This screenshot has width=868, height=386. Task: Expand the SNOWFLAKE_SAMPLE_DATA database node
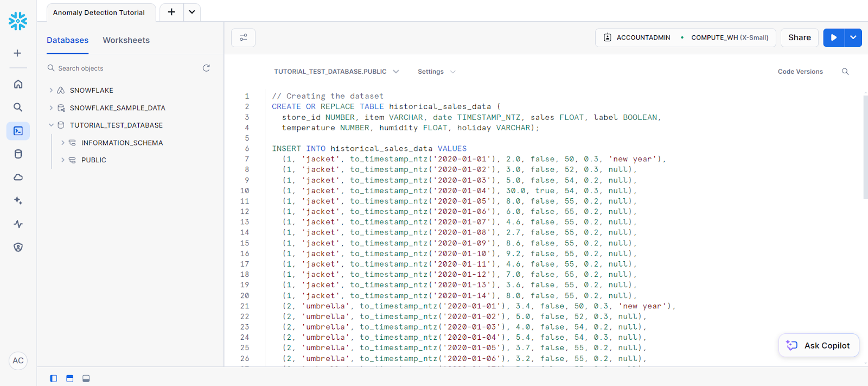(x=51, y=108)
